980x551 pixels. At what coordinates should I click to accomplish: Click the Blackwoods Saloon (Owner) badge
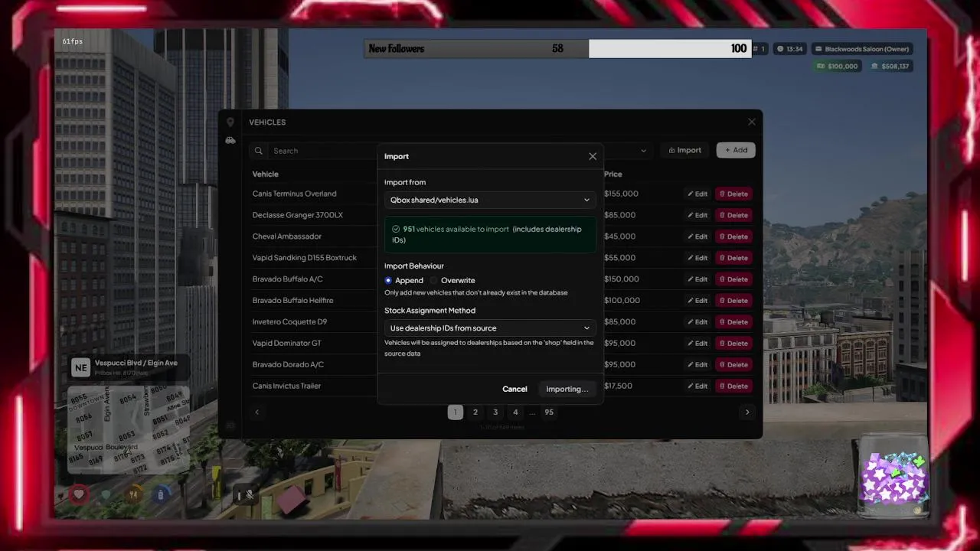point(862,49)
